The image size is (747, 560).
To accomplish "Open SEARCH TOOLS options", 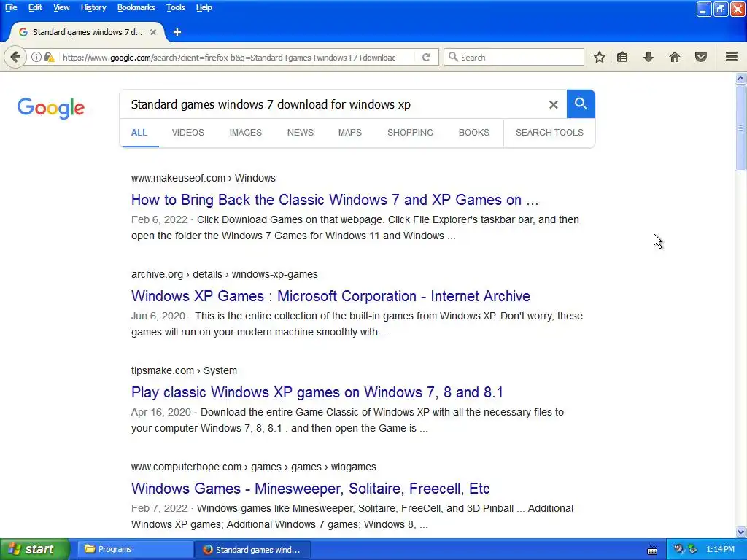I will (x=549, y=133).
